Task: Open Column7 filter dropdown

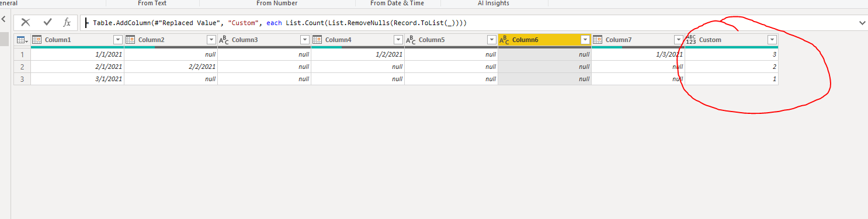Action: click(678, 40)
